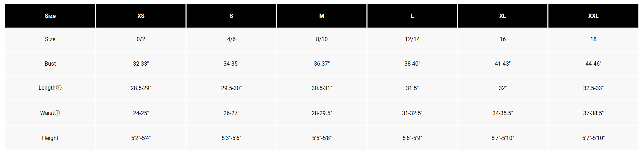Click the 34-35.5" waist cell
The height and width of the screenshot is (156, 644).
pyautogui.click(x=503, y=113)
